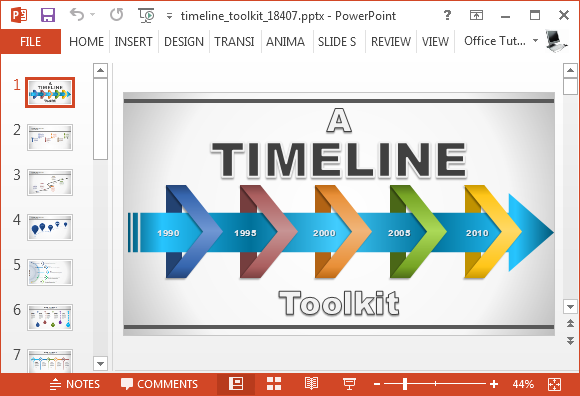
Task: Switch to Reading View
Action: point(311,384)
